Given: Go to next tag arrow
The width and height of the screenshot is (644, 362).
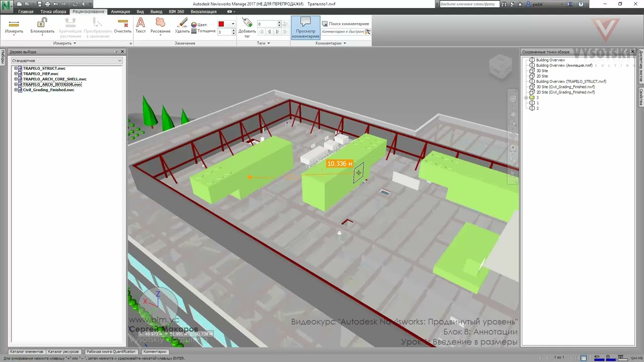Looking at the screenshot, I should 277,32.
